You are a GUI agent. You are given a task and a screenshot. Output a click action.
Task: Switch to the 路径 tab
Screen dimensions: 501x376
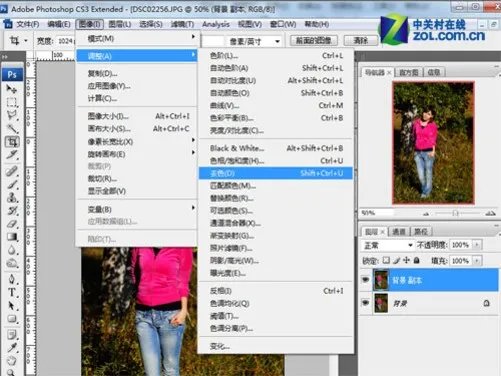(x=421, y=232)
